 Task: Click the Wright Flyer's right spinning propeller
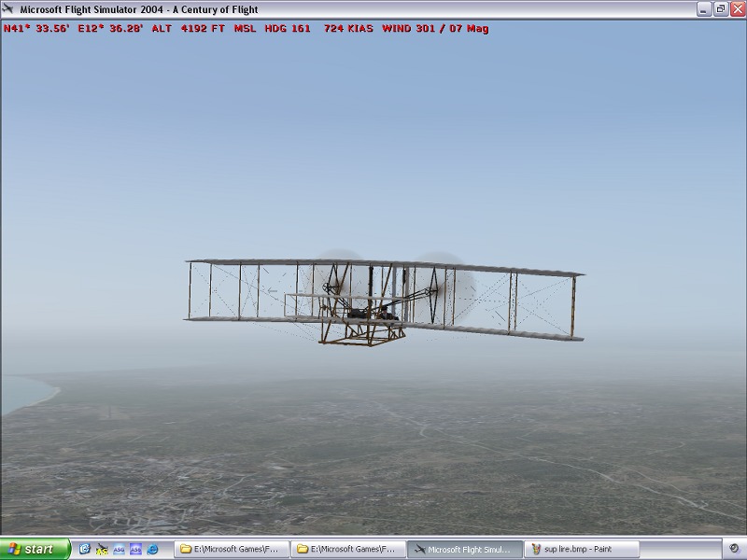coord(442,282)
